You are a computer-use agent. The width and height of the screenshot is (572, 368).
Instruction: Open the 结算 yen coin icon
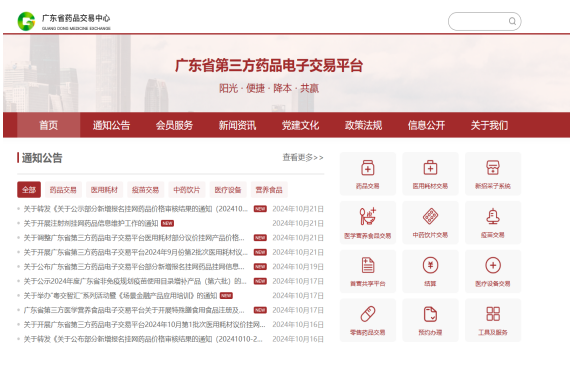click(430, 265)
